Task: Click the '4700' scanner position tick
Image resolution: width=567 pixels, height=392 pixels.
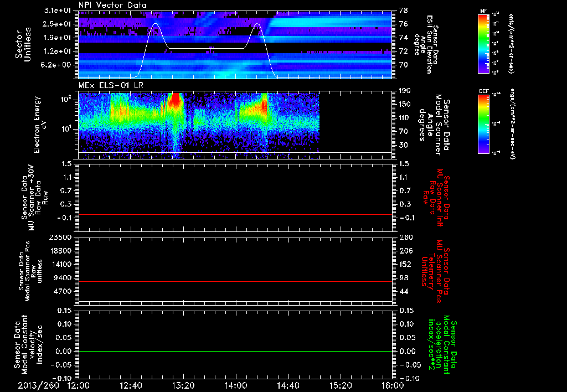Action: [63, 291]
